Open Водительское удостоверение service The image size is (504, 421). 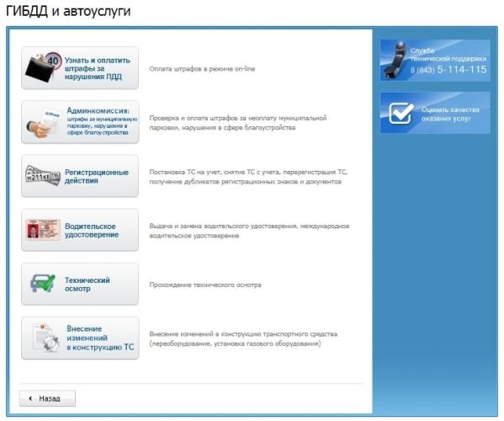coord(80,230)
